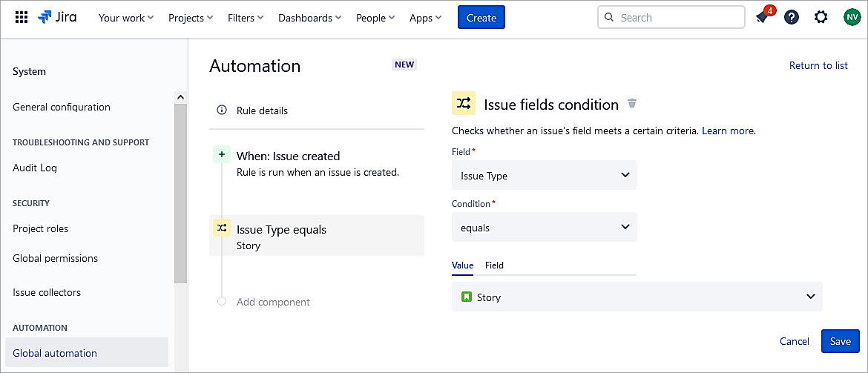Follow the Return to list link
868x373 pixels.
(x=818, y=65)
